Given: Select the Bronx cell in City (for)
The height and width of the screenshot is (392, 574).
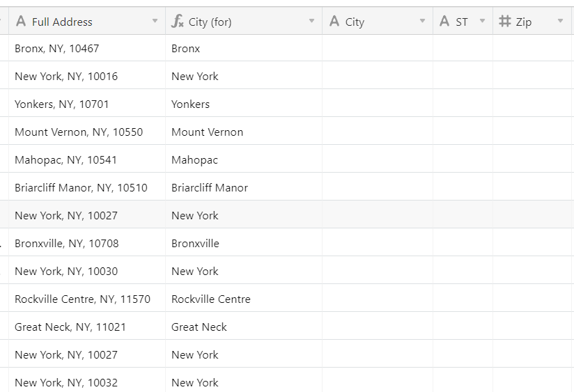Looking at the screenshot, I should click(x=244, y=48).
